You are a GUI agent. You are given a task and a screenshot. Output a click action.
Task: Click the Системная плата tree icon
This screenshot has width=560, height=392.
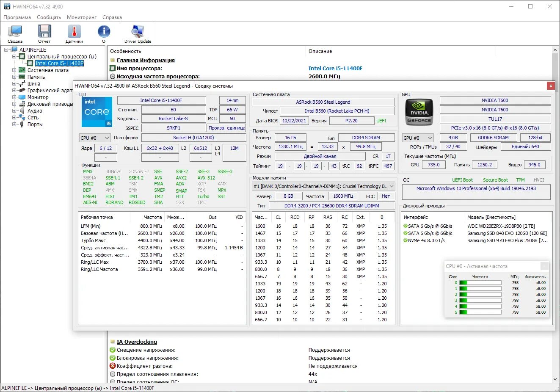[x=22, y=70]
